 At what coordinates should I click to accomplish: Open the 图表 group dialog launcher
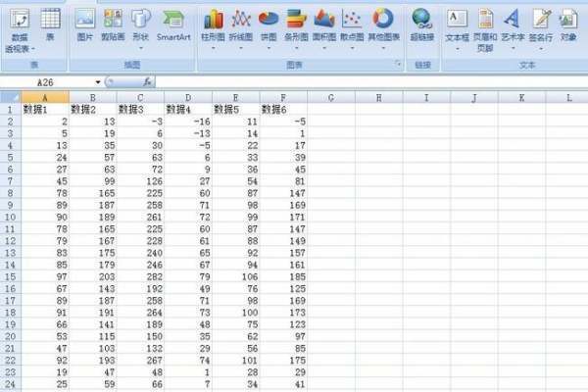coord(398,64)
